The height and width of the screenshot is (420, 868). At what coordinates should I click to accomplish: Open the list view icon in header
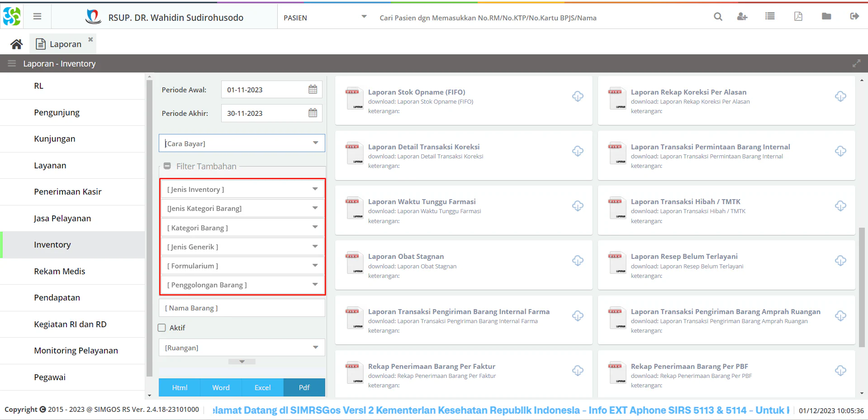click(770, 16)
